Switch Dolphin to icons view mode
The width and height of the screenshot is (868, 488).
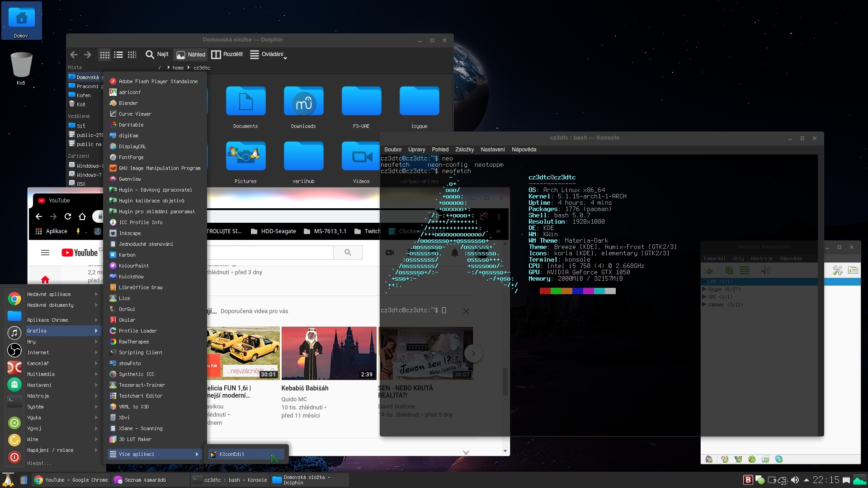click(104, 55)
